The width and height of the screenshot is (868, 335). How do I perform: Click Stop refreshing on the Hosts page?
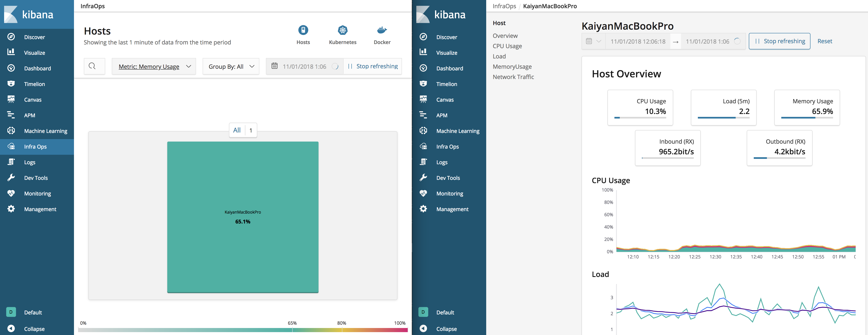point(372,66)
